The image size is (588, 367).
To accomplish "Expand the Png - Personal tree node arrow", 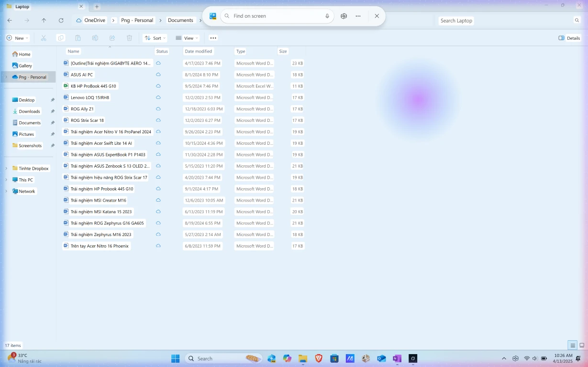I will pyautogui.click(x=6, y=77).
